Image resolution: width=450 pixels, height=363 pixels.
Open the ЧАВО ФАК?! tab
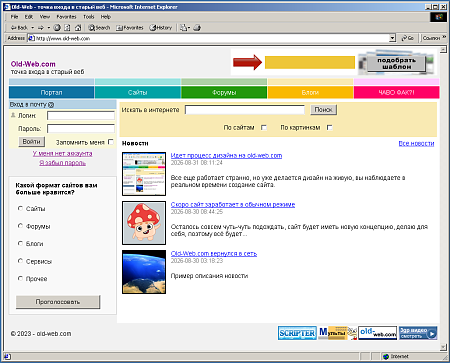[396, 92]
